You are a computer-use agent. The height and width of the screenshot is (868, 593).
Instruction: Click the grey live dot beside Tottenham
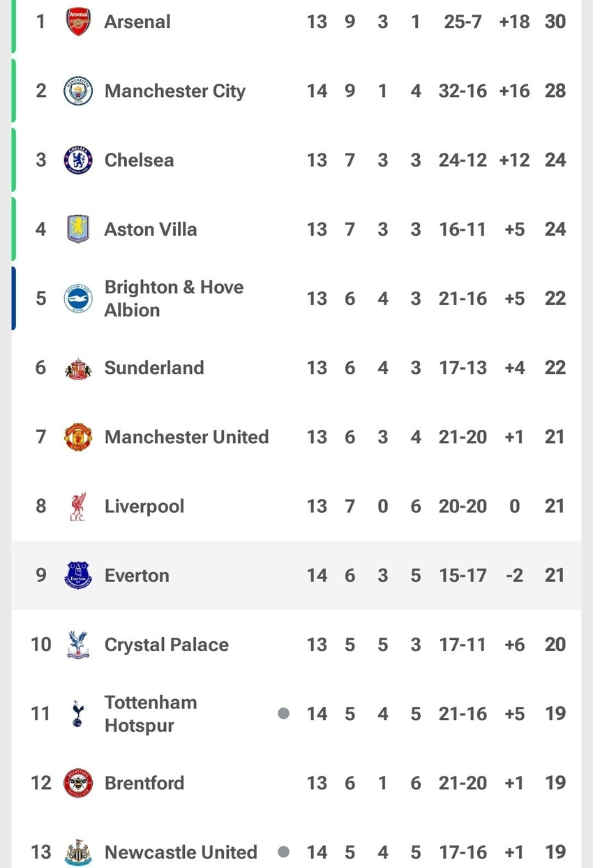(x=283, y=713)
